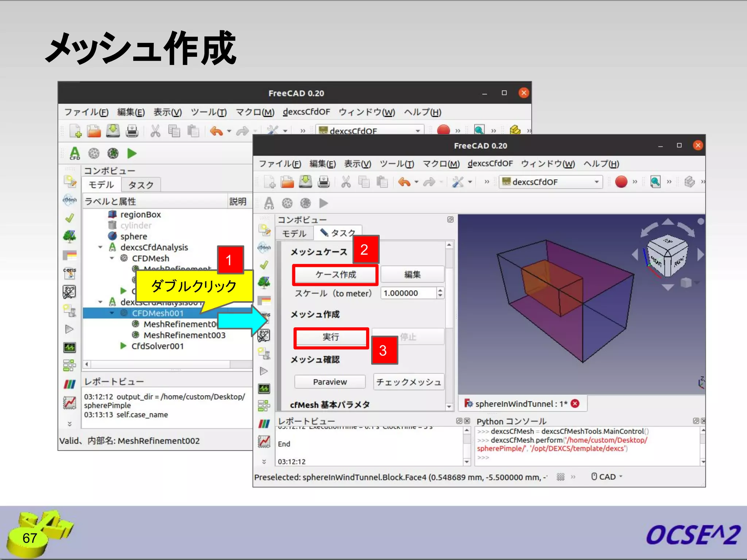Click the save icon in back window toolbar
Screen dimensions: 747x560
click(113, 131)
